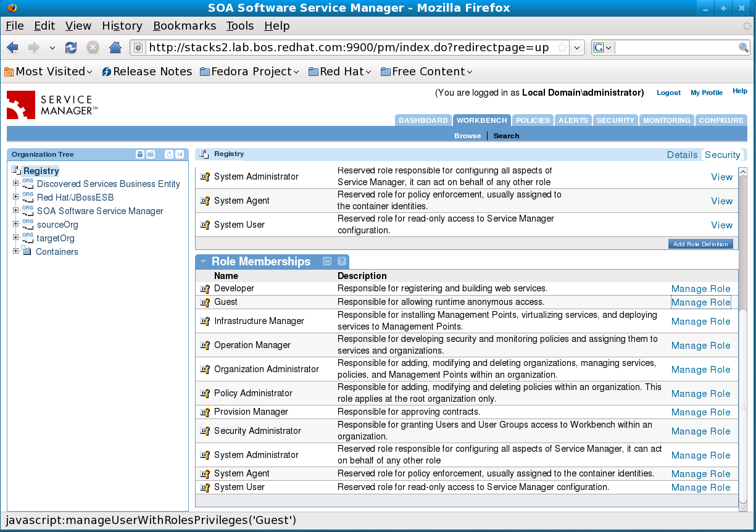Expand the Discovered Services Business Entity node

coord(15,183)
